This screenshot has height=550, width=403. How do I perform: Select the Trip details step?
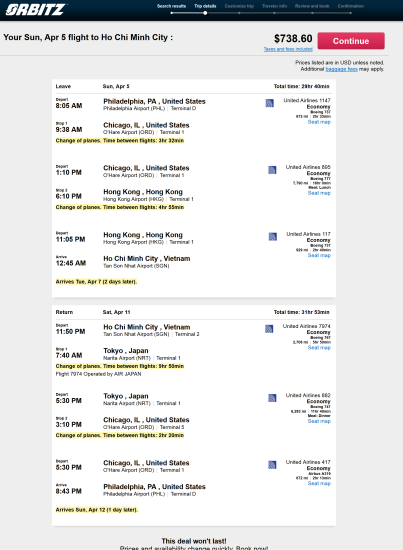click(x=205, y=6)
